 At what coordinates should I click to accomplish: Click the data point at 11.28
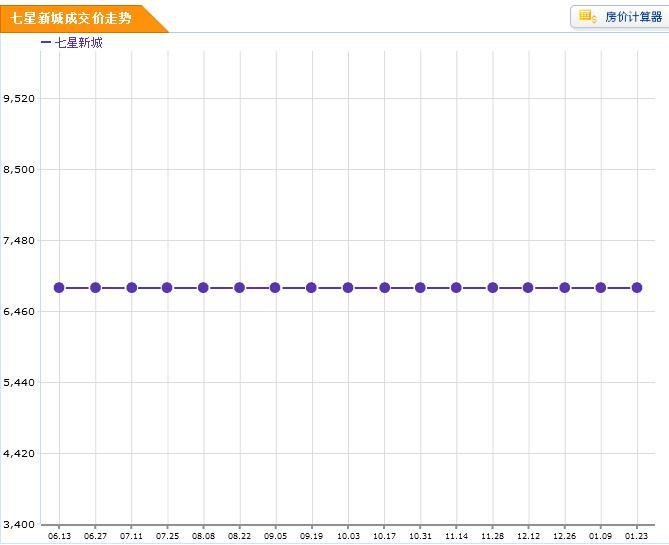493,288
